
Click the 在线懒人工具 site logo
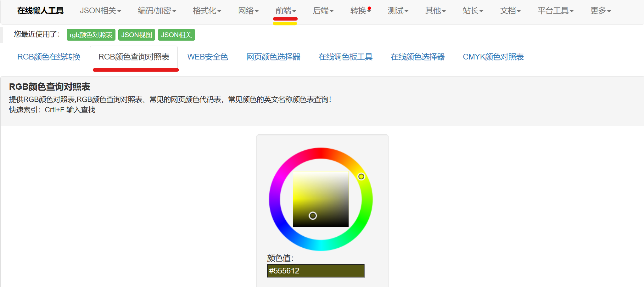coord(40,11)
